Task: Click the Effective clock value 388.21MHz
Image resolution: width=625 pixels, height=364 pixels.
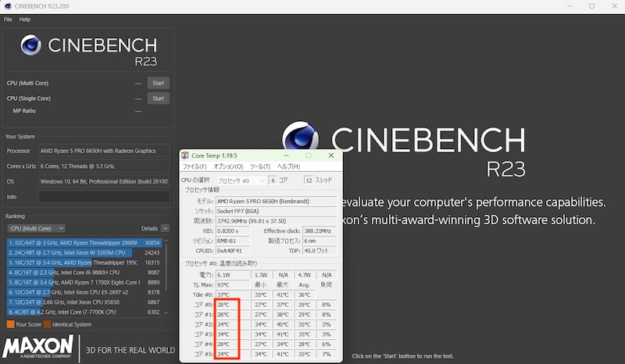Action: [x=320, y=231]
